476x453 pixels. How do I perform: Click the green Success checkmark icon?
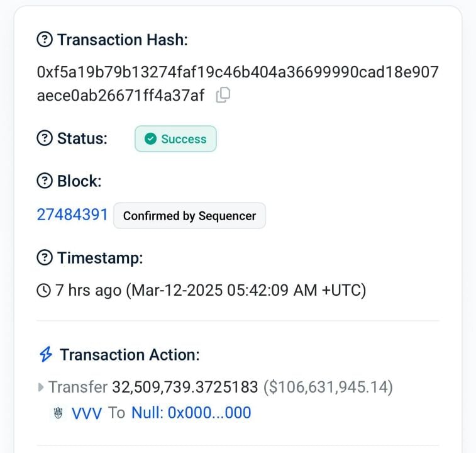(150, 139)
